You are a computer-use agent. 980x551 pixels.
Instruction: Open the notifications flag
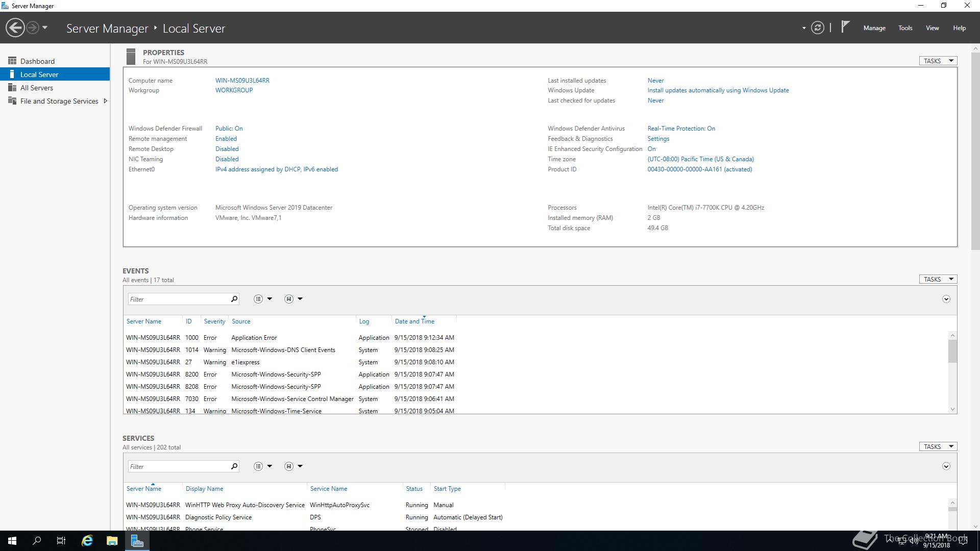tap(845, 27)
